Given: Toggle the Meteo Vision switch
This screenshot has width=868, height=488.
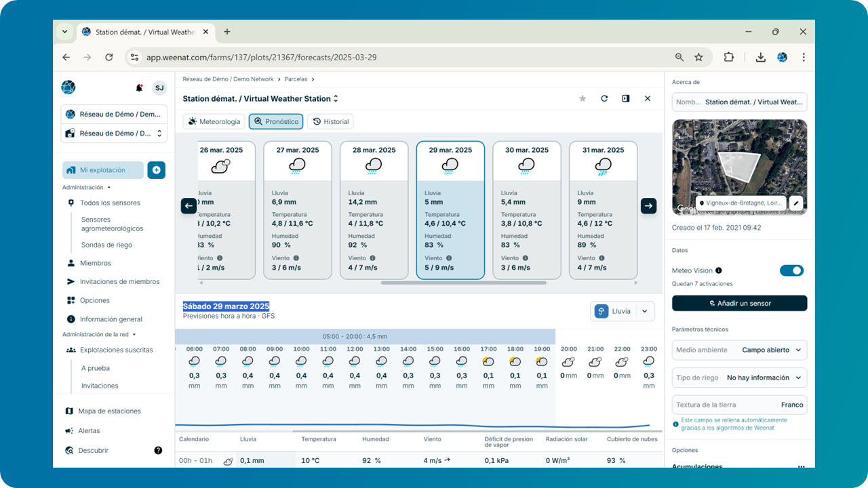Looking at the screenshot, I should [x=791, y=270].
